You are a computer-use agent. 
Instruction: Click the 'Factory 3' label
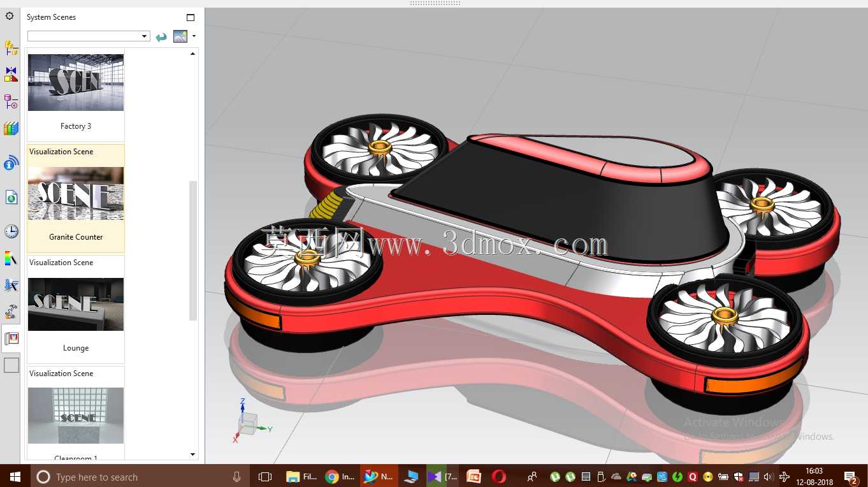[x=76, y=126]
